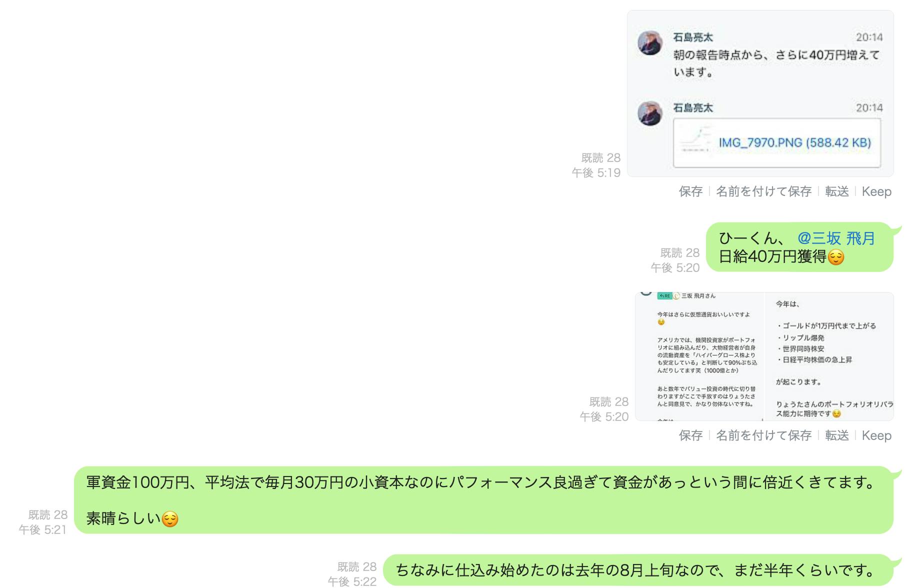
Task: Click the 既読 28 label at 午後 5:19
Action: pos(600,158)
